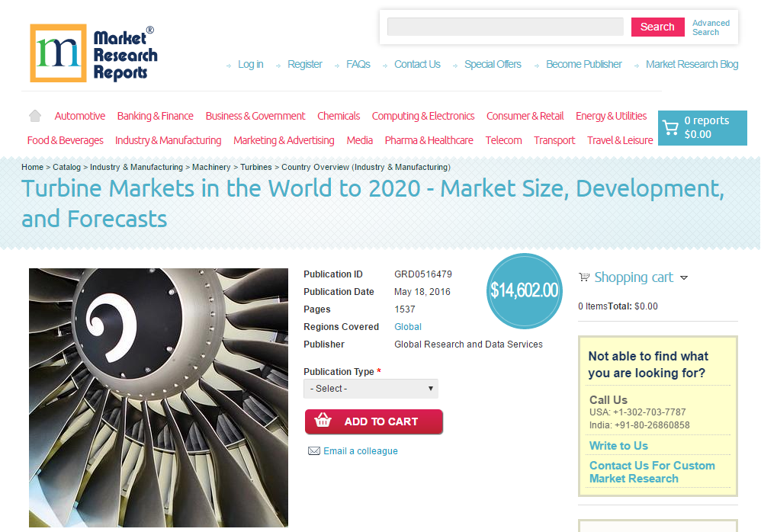
Task: Open the Publication Type select dropdown
Action: [371, 389]
